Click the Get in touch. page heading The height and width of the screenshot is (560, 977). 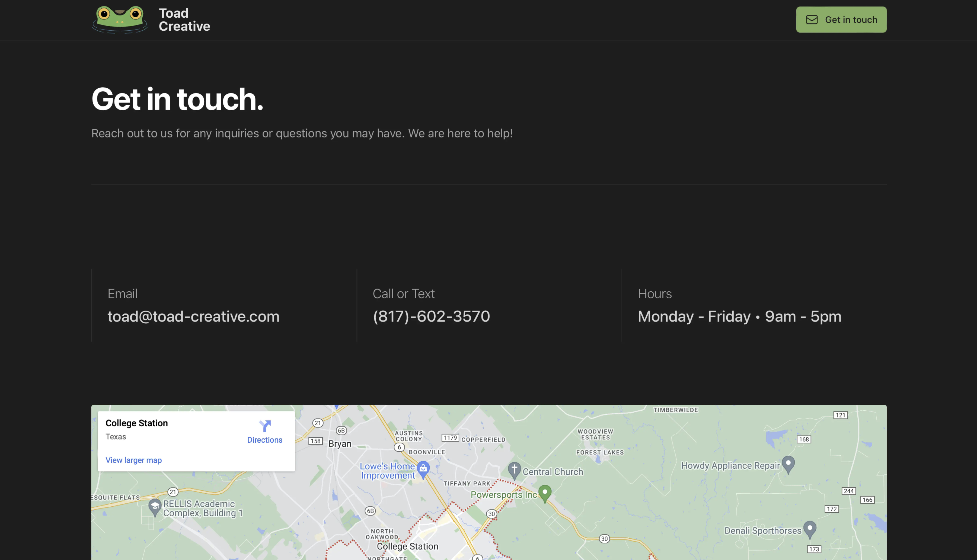point(177,99)
